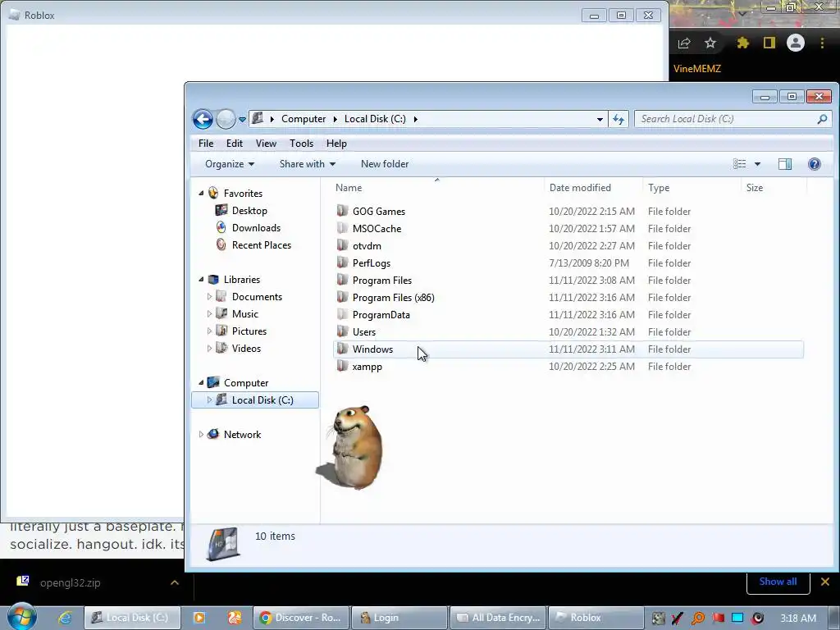Collapse the Libraries tree group
Image resolution: width=840 pixels, height=630 pixels.
[202, 280]
